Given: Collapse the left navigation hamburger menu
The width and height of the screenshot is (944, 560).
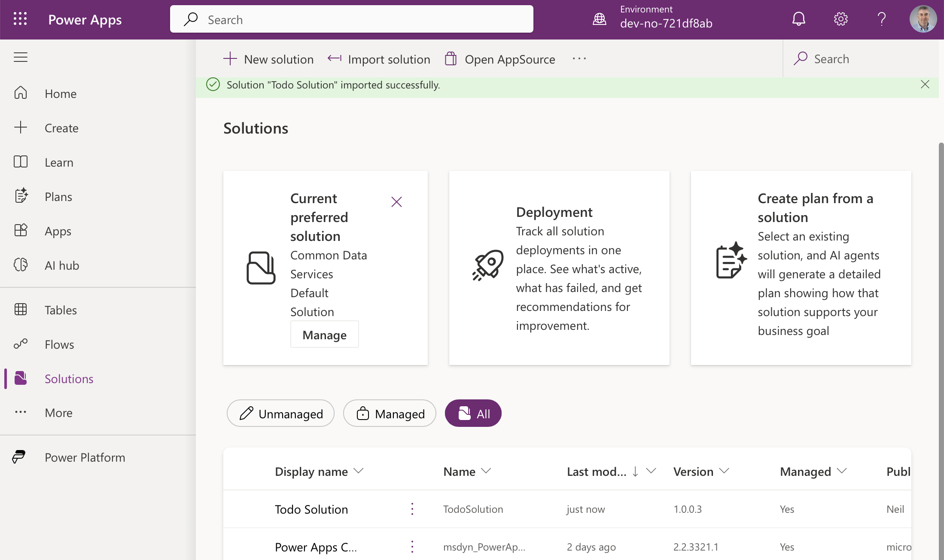Looking at the screenshot, I should tap(21, 57).
